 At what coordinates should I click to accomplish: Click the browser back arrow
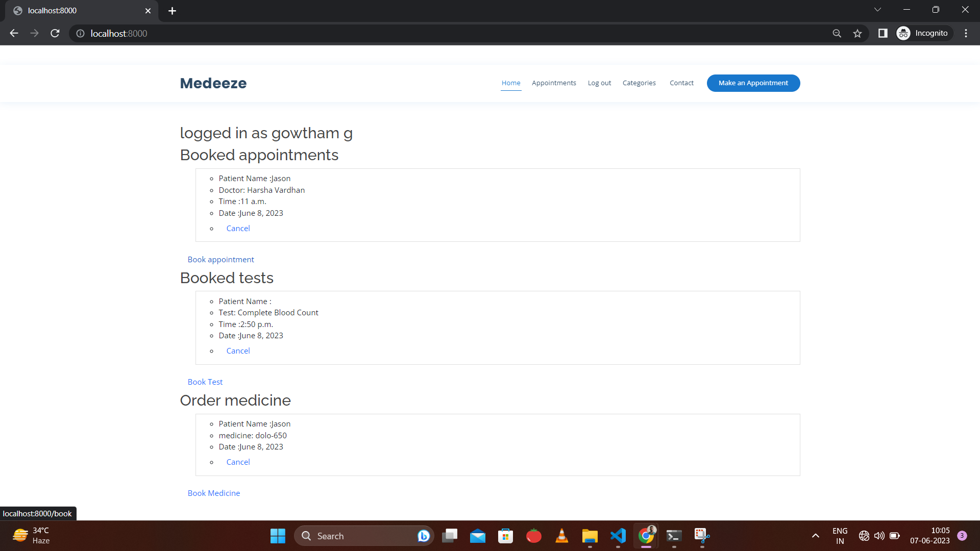click(x=14, y=33)
